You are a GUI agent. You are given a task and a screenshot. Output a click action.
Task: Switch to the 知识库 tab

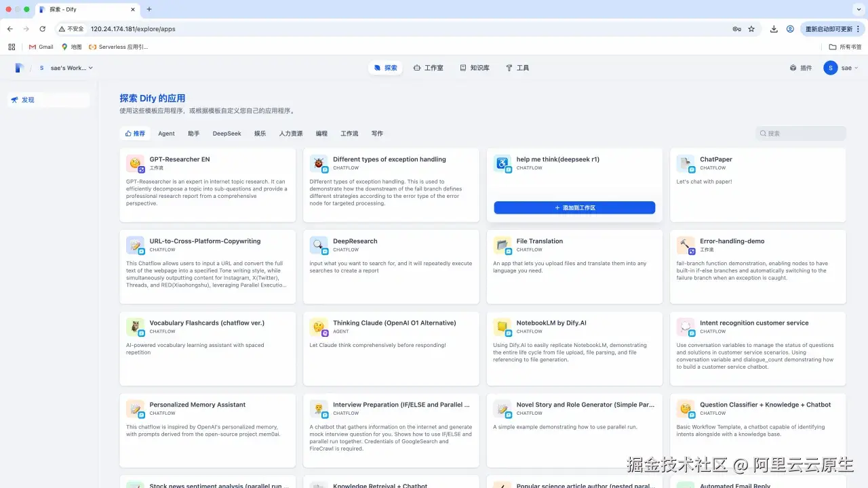click(474, 68)
